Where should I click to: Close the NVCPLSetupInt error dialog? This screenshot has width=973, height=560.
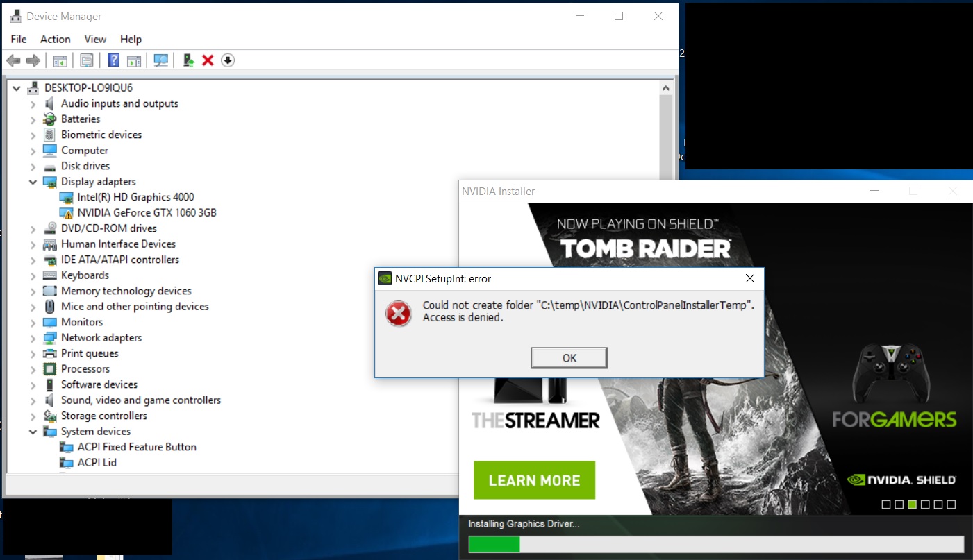click(x=749, y=279)
